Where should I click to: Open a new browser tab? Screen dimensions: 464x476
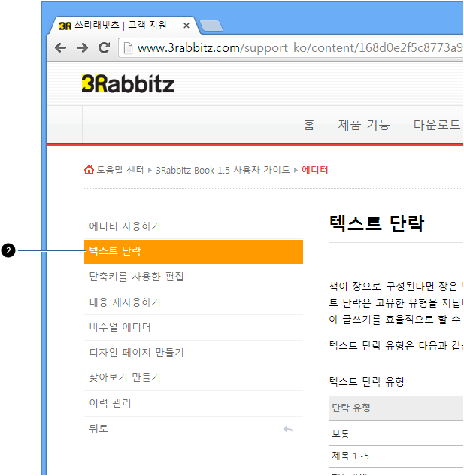click(211, 26)
